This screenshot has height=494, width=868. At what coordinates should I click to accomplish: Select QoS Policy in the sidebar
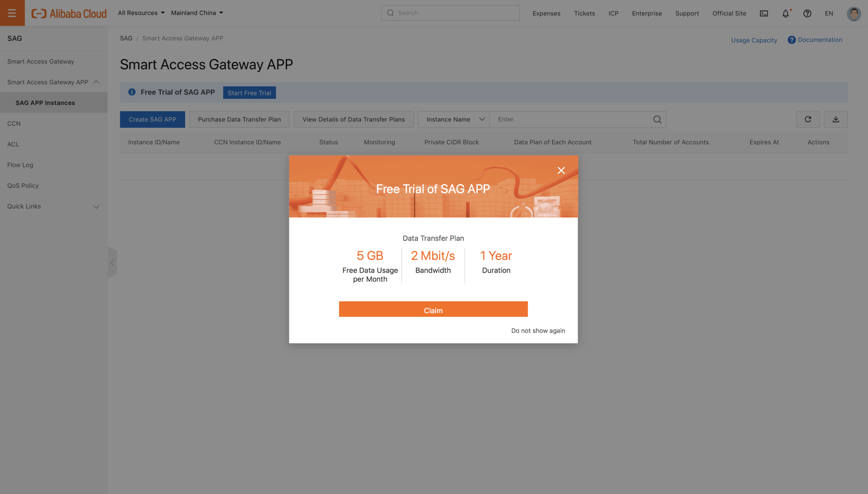click(x=23, y=186)
